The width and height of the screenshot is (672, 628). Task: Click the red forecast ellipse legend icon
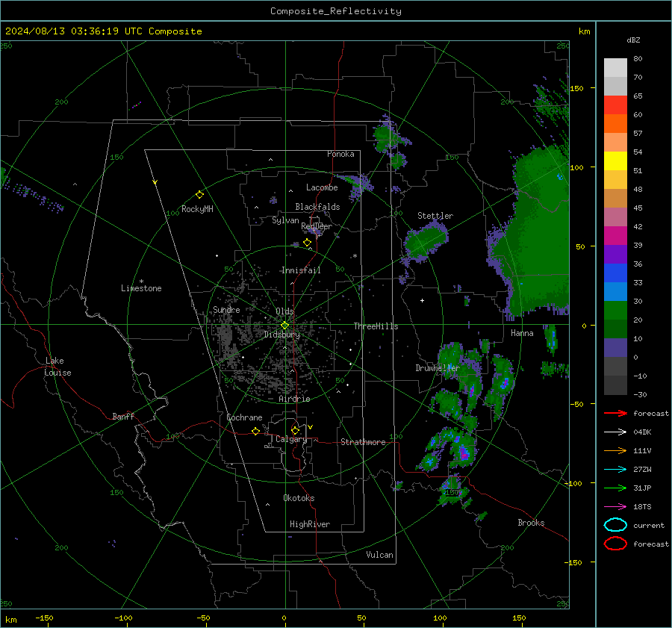pos(615,544)
